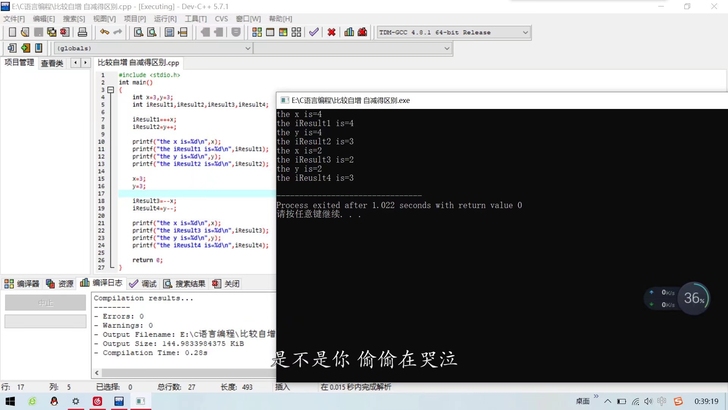Screen dimensions: 728x410
Task: Switch to the 查看类 sidebar tab
Action: tap(52, 63)
